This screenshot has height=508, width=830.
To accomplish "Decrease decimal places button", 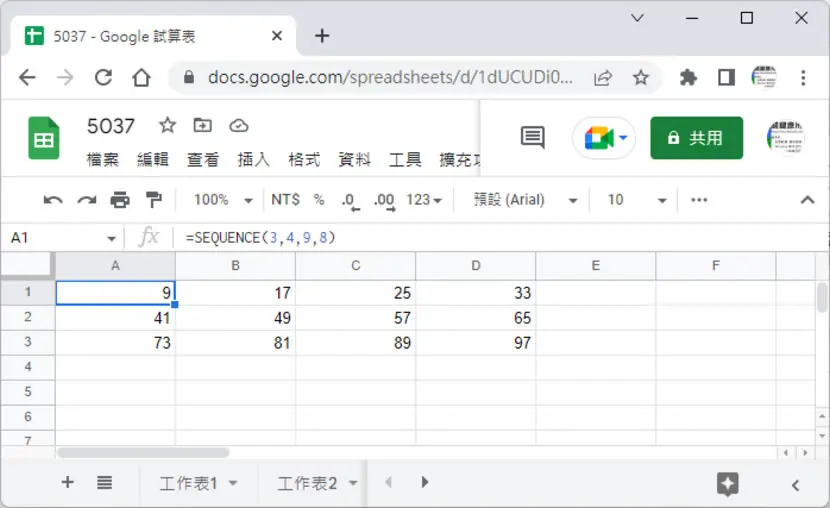I will click(349, 201).
